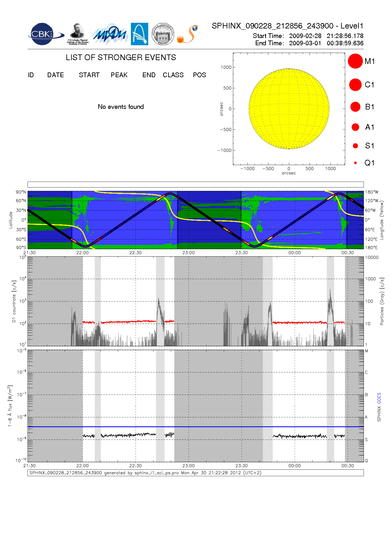
Task: Click the CLASS column header
Action: click(x=173, y=75)
